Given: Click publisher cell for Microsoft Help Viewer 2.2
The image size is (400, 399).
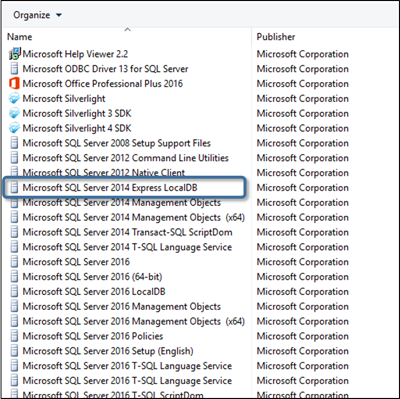Looking at the screenshot, I should 303,54.
